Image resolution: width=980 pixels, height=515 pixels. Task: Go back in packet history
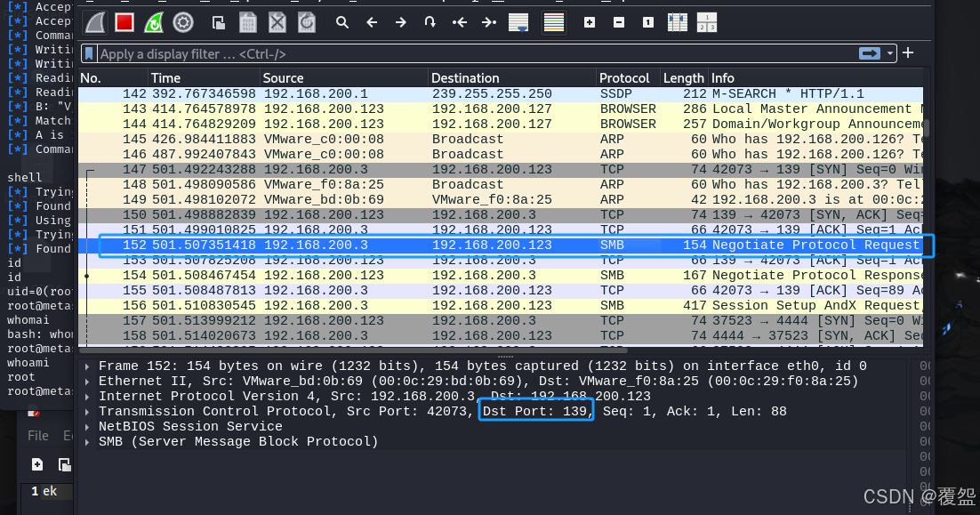(x=372, y=23)
